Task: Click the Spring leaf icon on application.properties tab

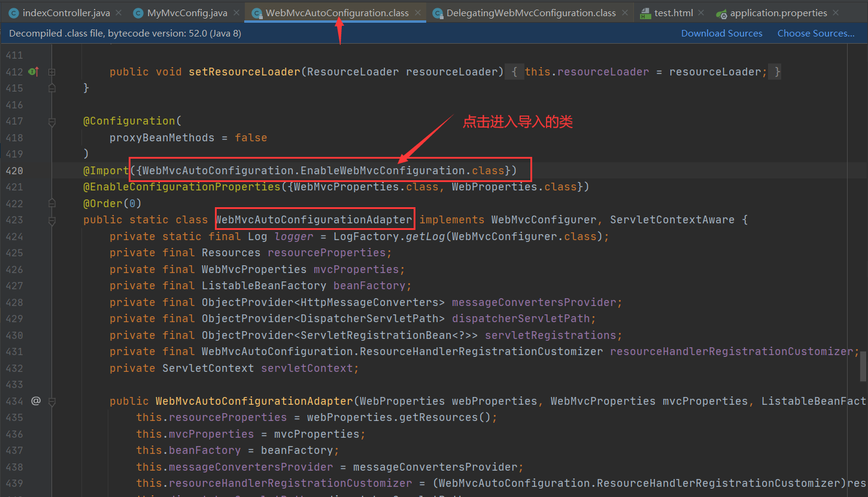Action: pyautogui.click(x=721, y=13)
